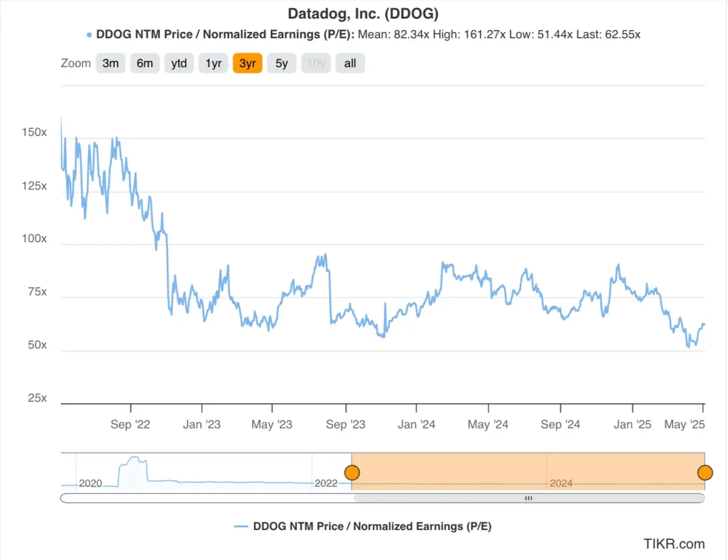Image resolution: width=728 pixels, height=560 pixels.
Task: Click the Sep '22 axis label
Action: [x=131, y=425]
